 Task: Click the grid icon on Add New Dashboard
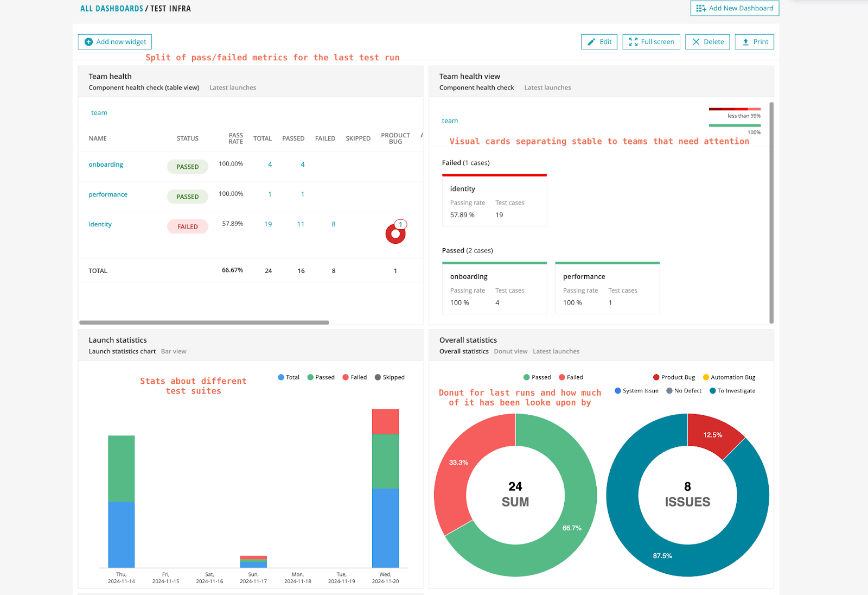coord(700,8)
